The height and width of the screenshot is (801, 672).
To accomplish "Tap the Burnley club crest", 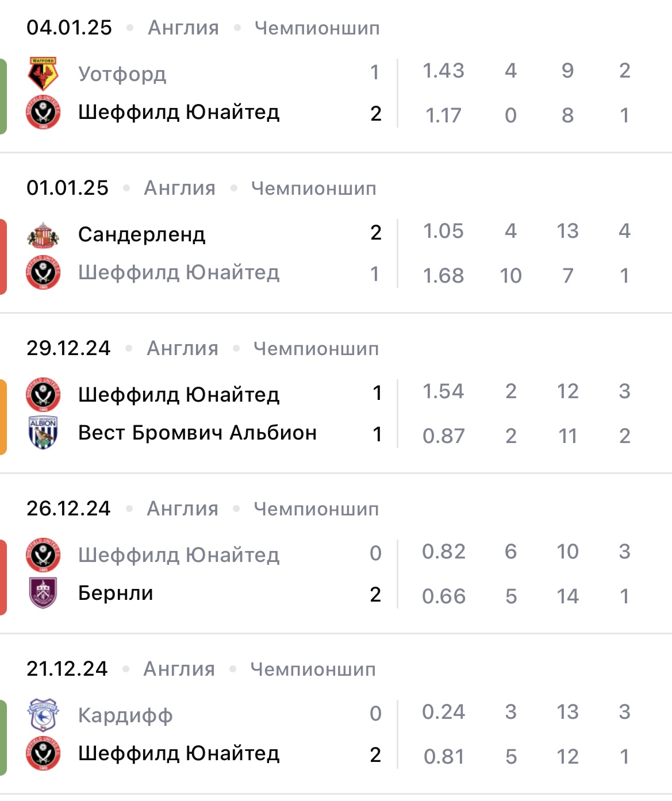I will pyautogui.click(x=43, y=593).
